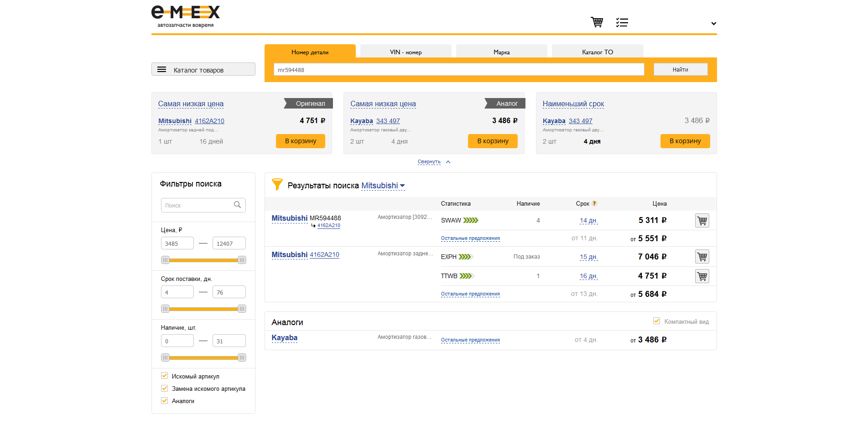Click availability slider left handle
The width and height of the screenshot is (868, 430).
[x=165, y=357]
